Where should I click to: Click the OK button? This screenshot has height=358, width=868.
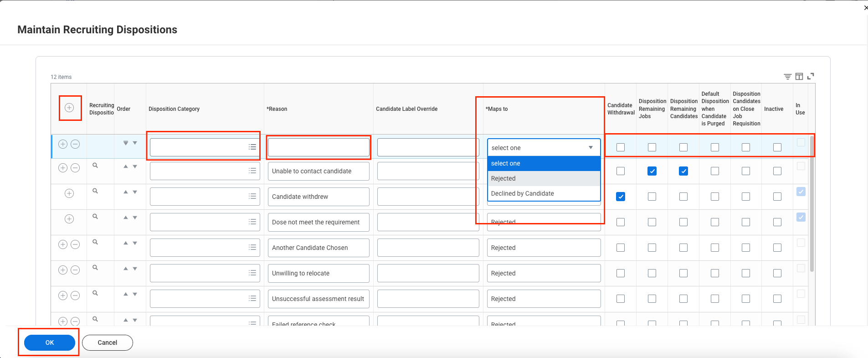[x=50, y=342]
